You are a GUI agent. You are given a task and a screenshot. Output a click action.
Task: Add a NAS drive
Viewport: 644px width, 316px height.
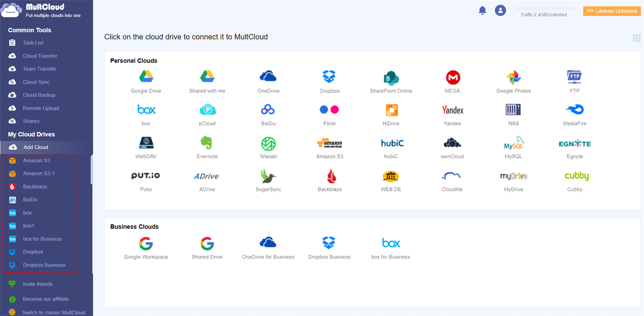click(x=514, y=115)
